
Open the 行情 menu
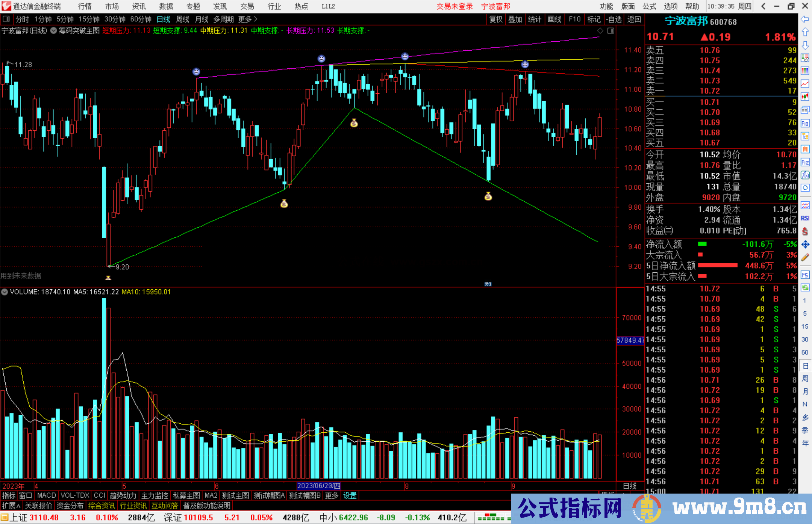[85, 6]
